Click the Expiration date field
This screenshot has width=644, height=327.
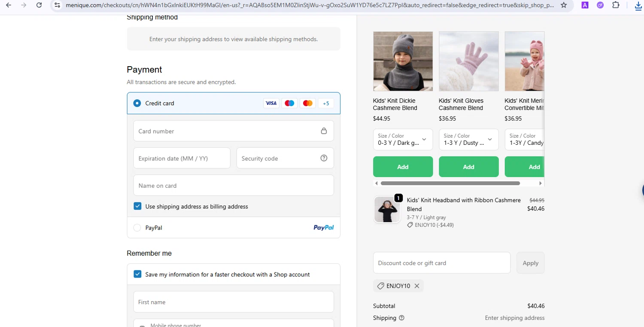pos(182,158)
